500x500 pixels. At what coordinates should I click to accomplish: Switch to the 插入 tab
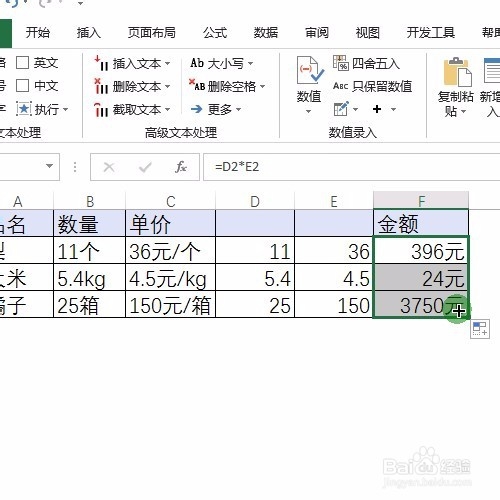pos(88,33)
